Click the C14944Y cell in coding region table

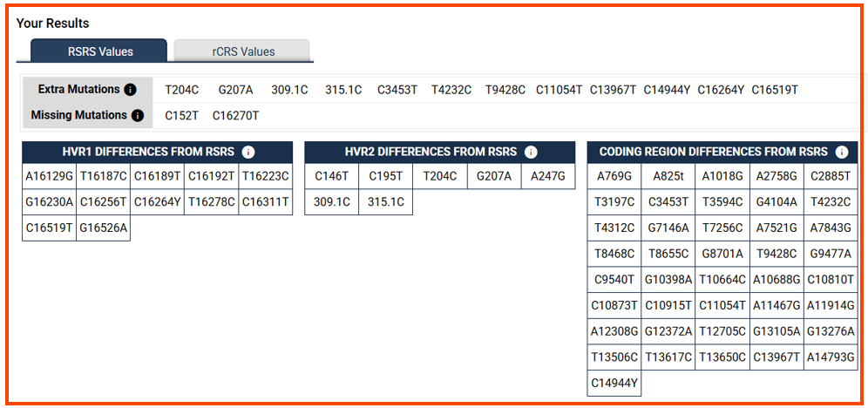[614, 383]
